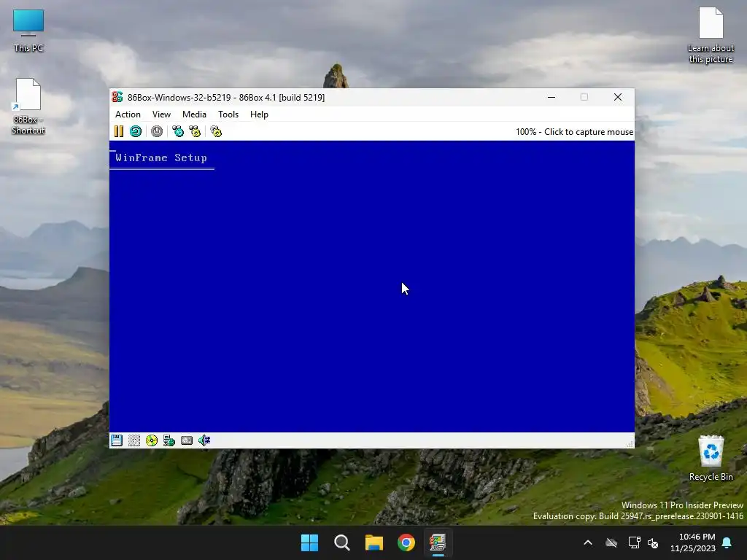Select the 86Box - Shortcut desktop icon
747x560 pixels.
tap(28, 106)
